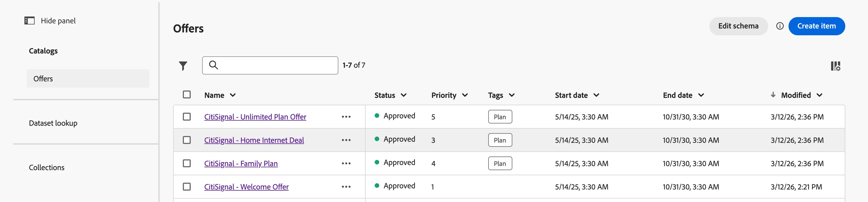Image resolution: width=868 pixels, height=202 pixels.
Task: Select Dataset lookup in side panel
Action: (x=53, y=123)
